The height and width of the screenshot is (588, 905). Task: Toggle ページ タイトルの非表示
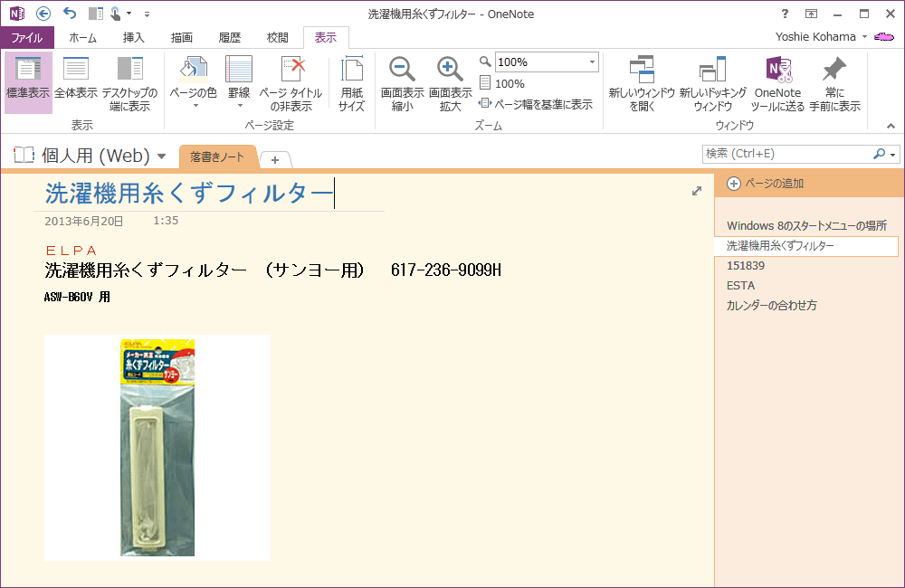pos(291,82)
